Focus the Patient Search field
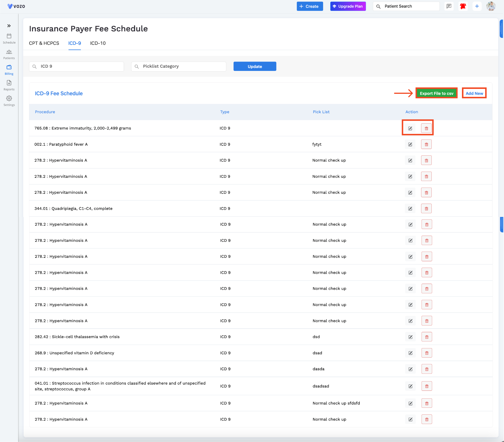Viewport: 504px width, 442px height. tap(406, 6)
